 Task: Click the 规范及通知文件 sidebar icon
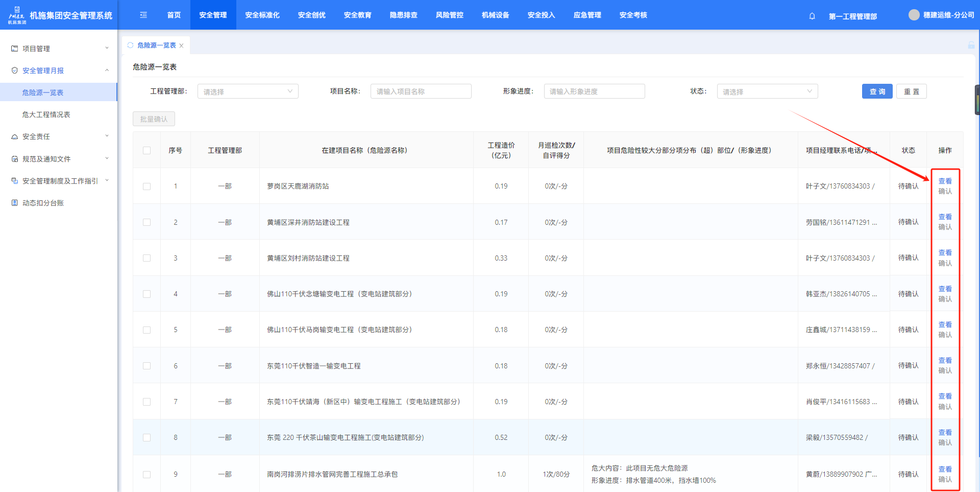point(14,159)
